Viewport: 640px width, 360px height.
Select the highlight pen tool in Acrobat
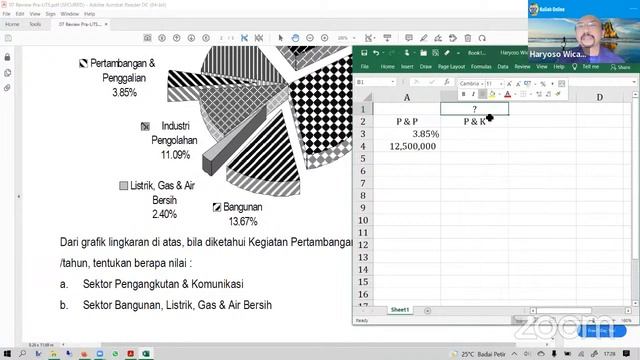coord(423,38)
